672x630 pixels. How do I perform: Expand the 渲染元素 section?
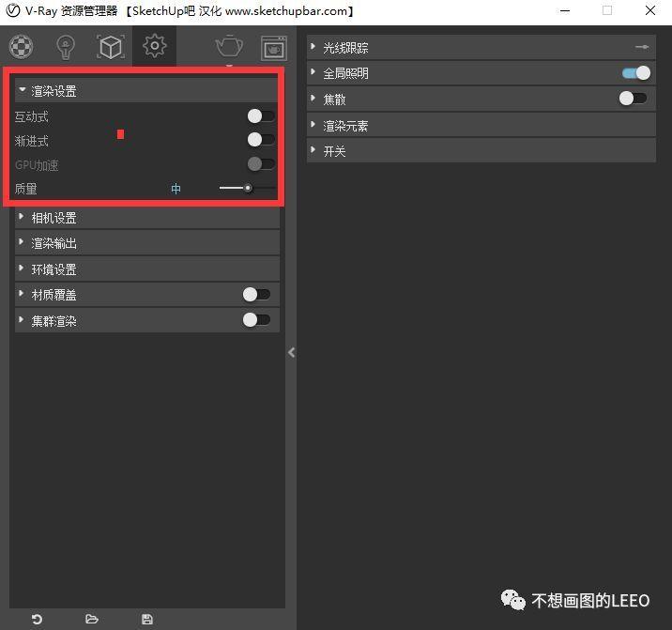coord(481,125)
